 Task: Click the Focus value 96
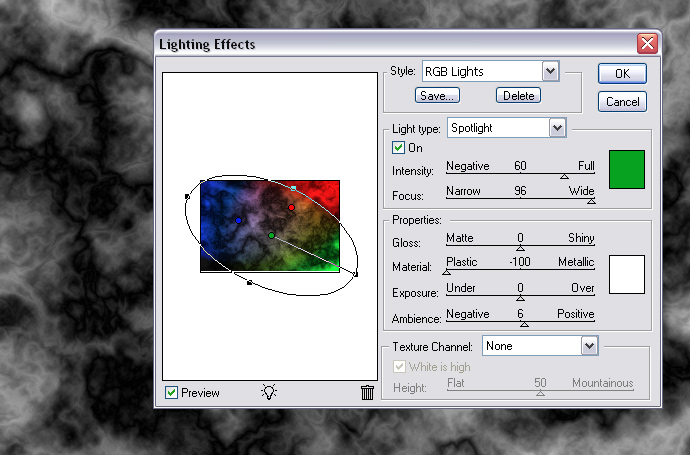pos(520,191)
